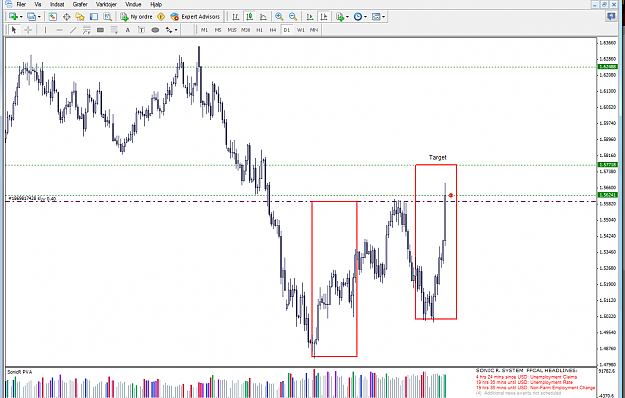Open the application icon left of Filer
The image size is (625, 398).
point(9,4)
